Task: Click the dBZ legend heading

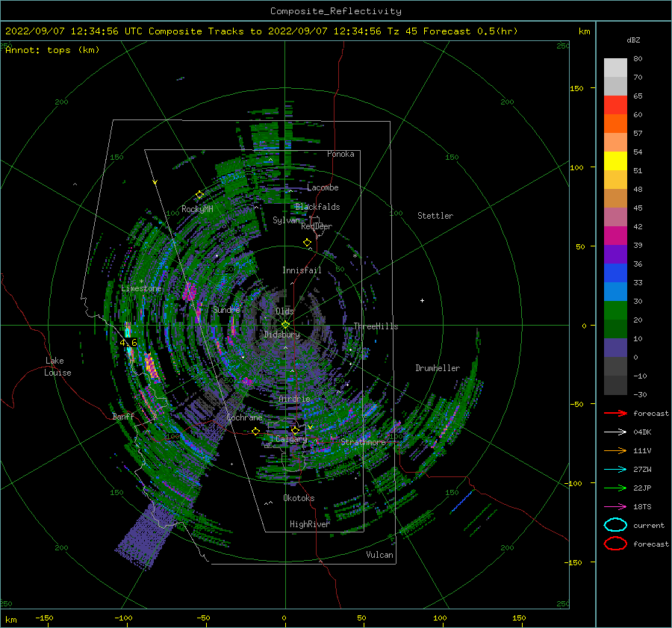Action: [633, 40]
